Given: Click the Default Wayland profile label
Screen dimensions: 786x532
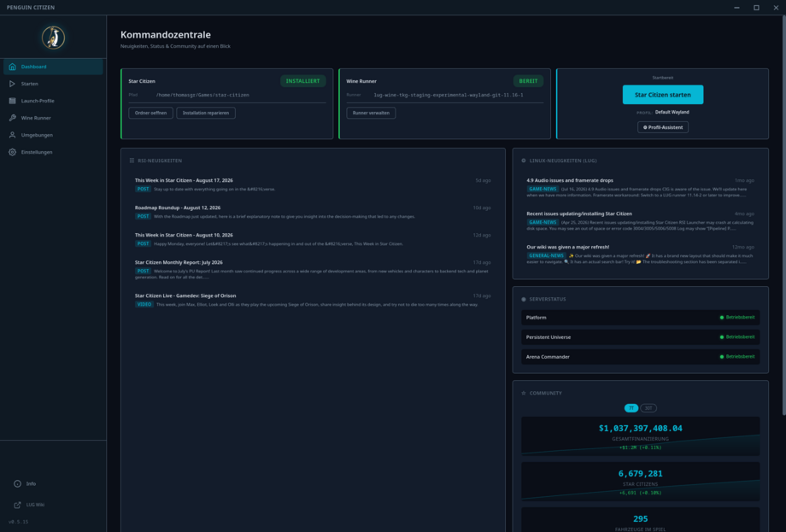Looking at the screenshot, I should (672, 112).
